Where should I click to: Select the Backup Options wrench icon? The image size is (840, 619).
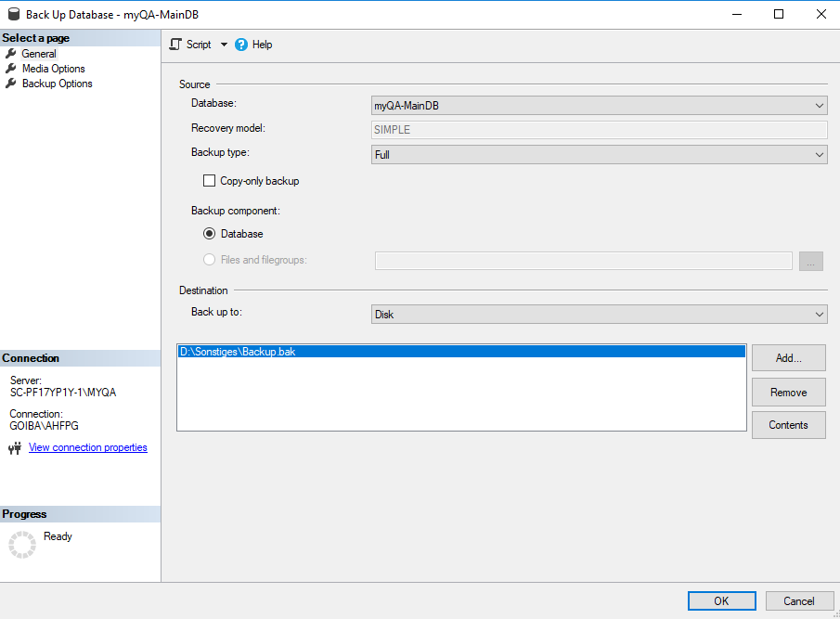point(11,84)
